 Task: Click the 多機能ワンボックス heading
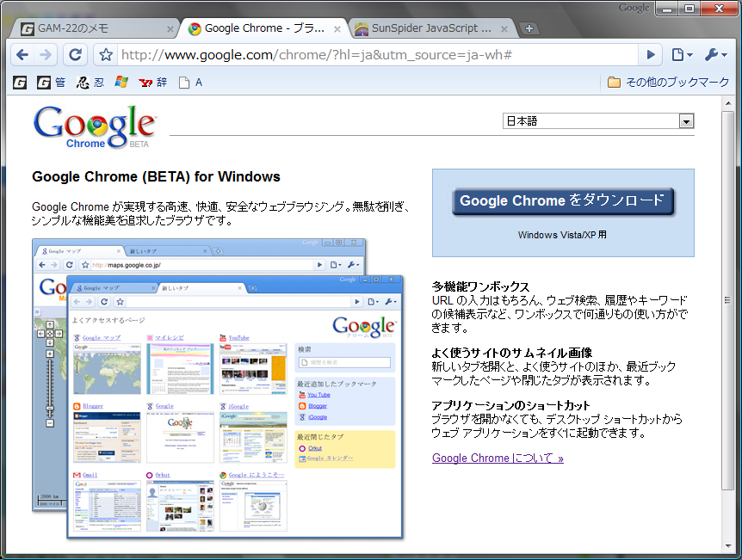(480, 286)
